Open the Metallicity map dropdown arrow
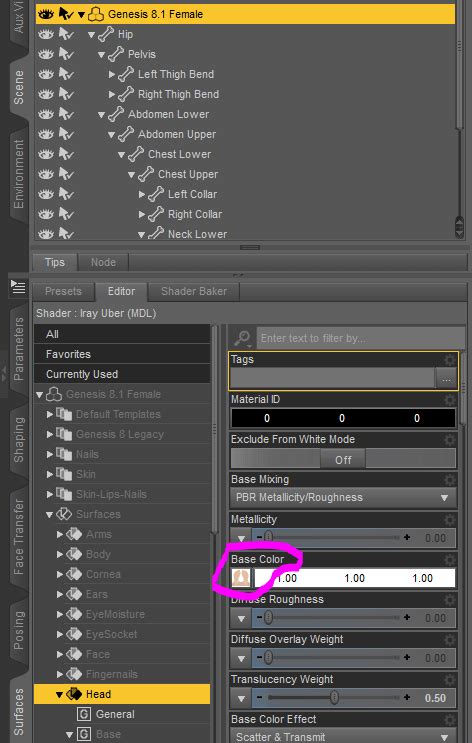Image resolution: width=472 pixels, height=743 pixels. click(241, 538)
